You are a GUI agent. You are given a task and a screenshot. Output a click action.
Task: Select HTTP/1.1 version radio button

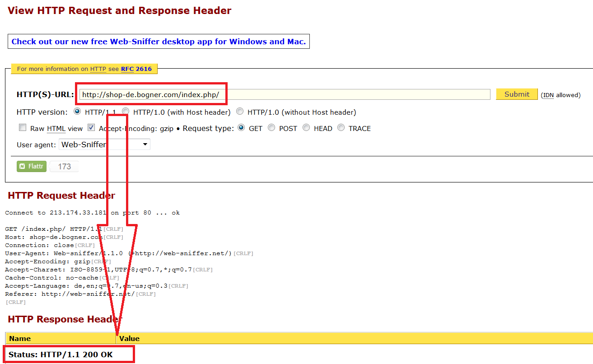77,112
